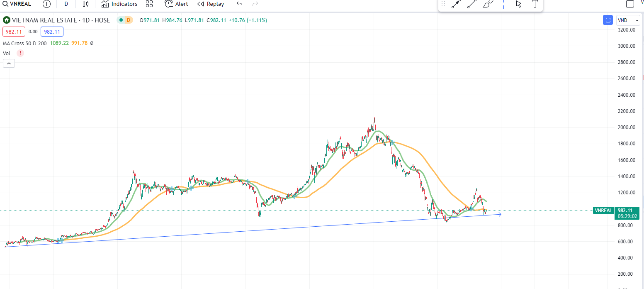The width and height of the screenshot is (644, 289).
Task: Select the brush drawing tool
Action: pos(488,4)
